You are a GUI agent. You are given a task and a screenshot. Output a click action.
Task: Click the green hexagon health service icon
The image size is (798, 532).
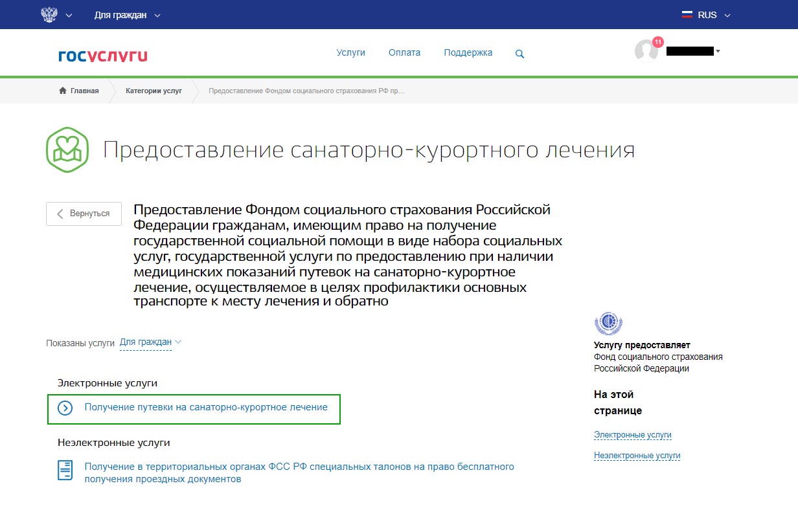(x=67, y=150)
